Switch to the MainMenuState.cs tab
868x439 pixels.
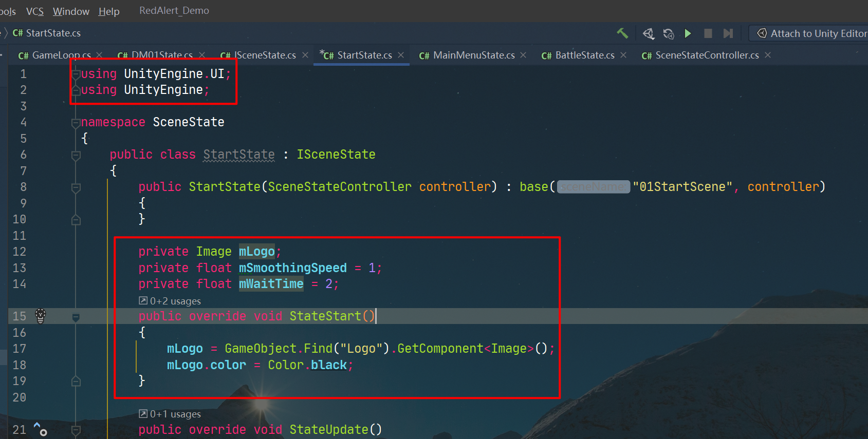pyautogui.click(x=468, y=55)
